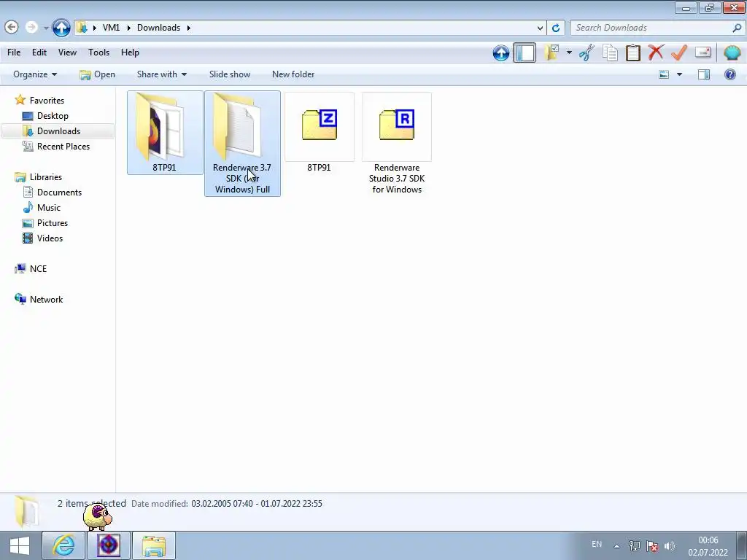Click the Copy pages icon
Screen dimensions: 747x560
(x=610, y=52)
